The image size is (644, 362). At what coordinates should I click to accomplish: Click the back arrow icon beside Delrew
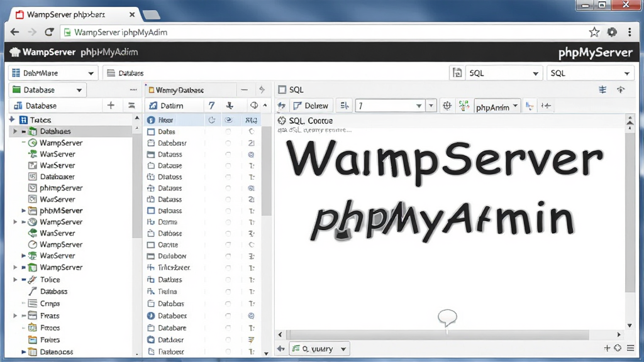281,106
